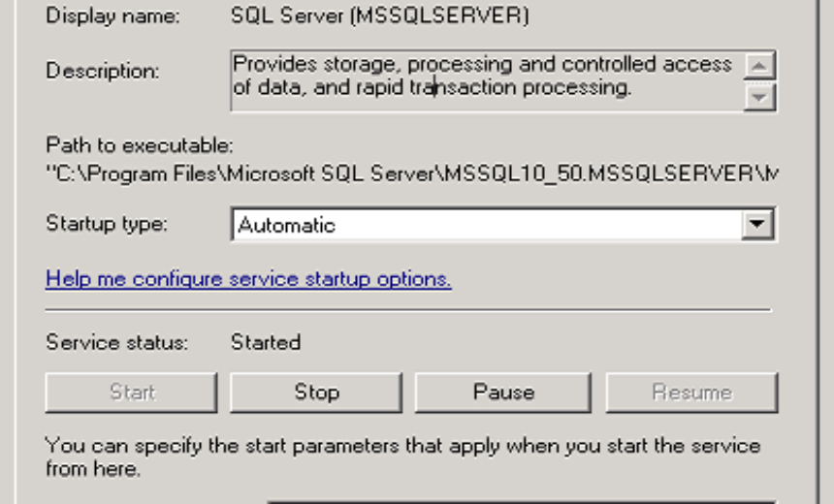Click the Path to executable label
The image size is (834, 504).
140,145
